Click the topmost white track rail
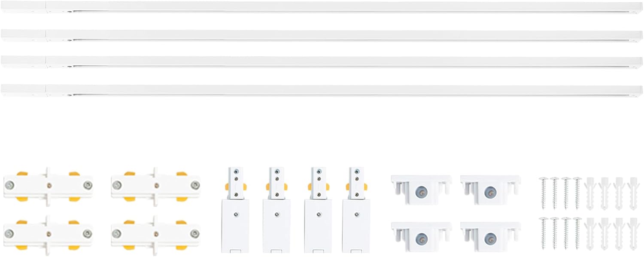Viewport: 644px width, 257px height. pos(322,7)
